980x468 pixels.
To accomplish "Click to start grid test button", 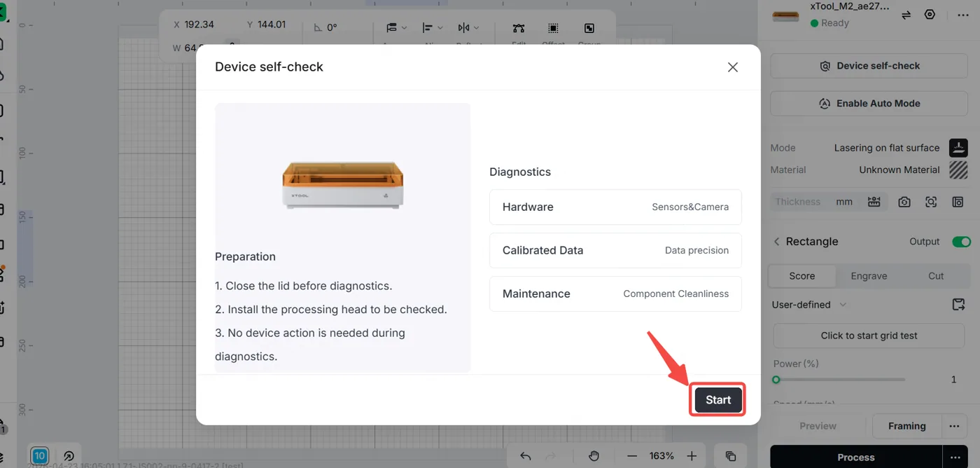I will (869, 336).
